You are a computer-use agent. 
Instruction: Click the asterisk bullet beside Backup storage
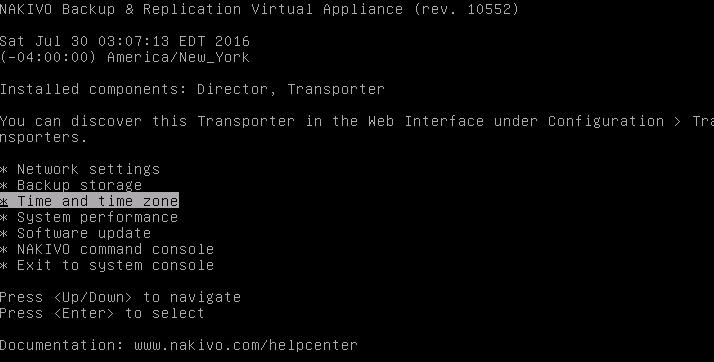(x=4, y=186)
